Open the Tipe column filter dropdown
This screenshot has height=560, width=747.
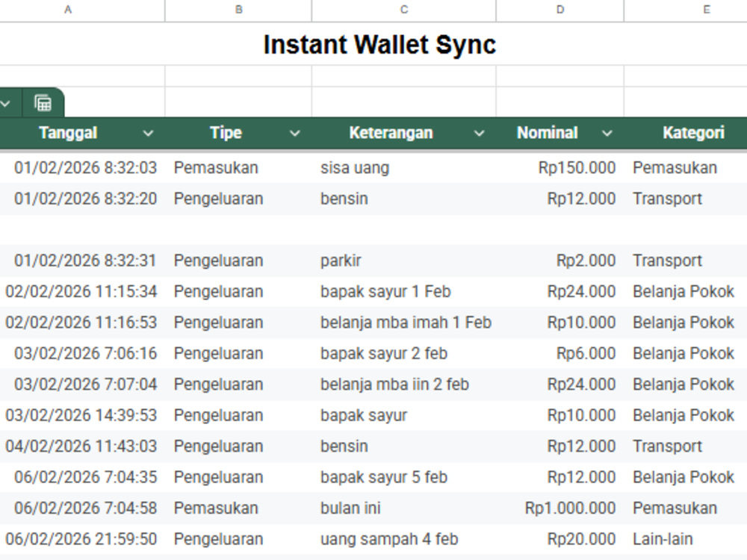[x=295, y=134]
